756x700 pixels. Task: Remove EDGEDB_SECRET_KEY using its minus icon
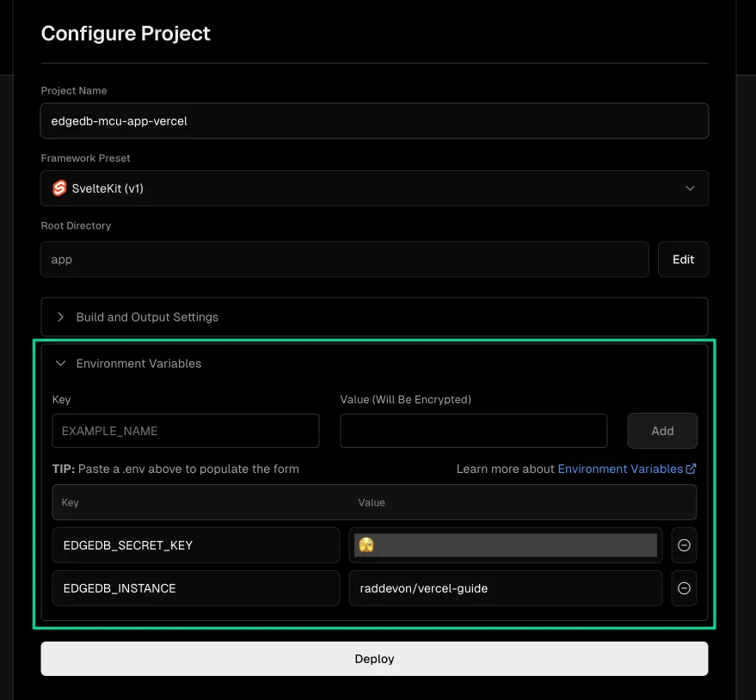coord(684,545)
